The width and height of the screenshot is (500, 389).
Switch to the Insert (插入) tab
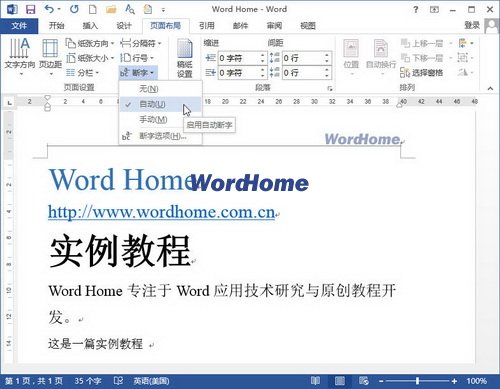(90, 26)
